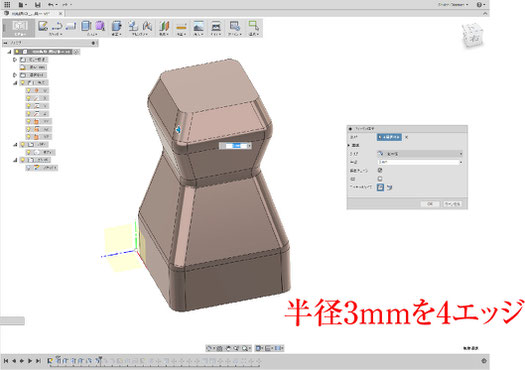Screen dimensions: 525x370
Task: Click the Orbit navigation icon
Action: tap(210, 349)
